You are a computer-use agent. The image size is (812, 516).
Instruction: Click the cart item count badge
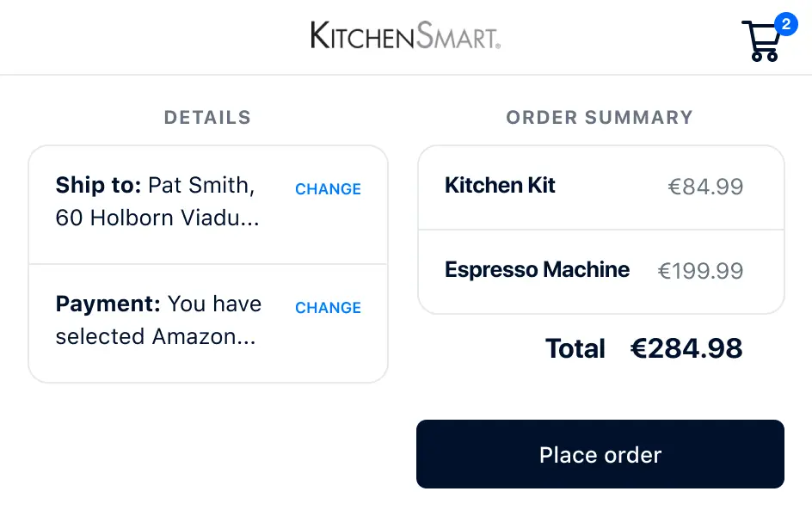coord(785,24)
